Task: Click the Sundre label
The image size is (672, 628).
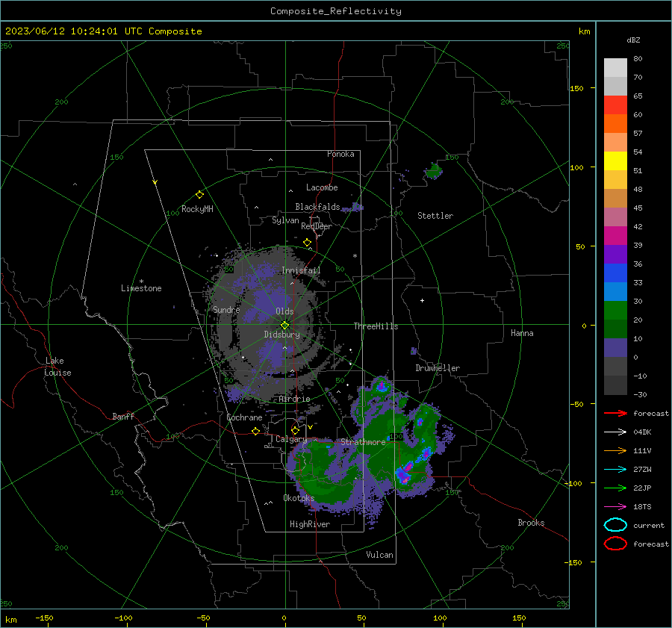Action: tap(226, 309)
